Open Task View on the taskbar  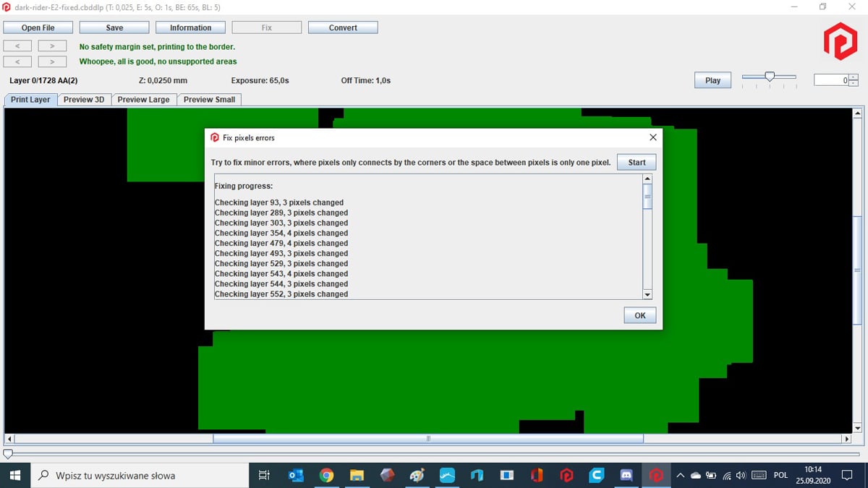click(264, 475)
